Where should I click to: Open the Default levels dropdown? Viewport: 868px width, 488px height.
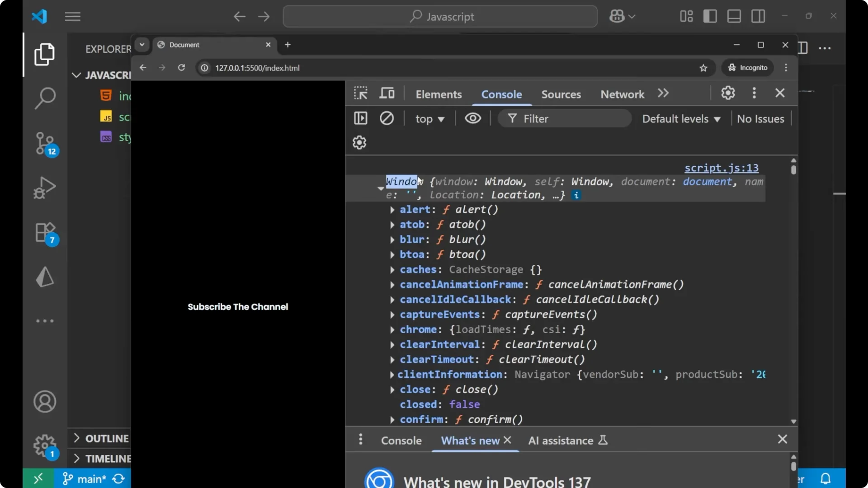(681, 119)
